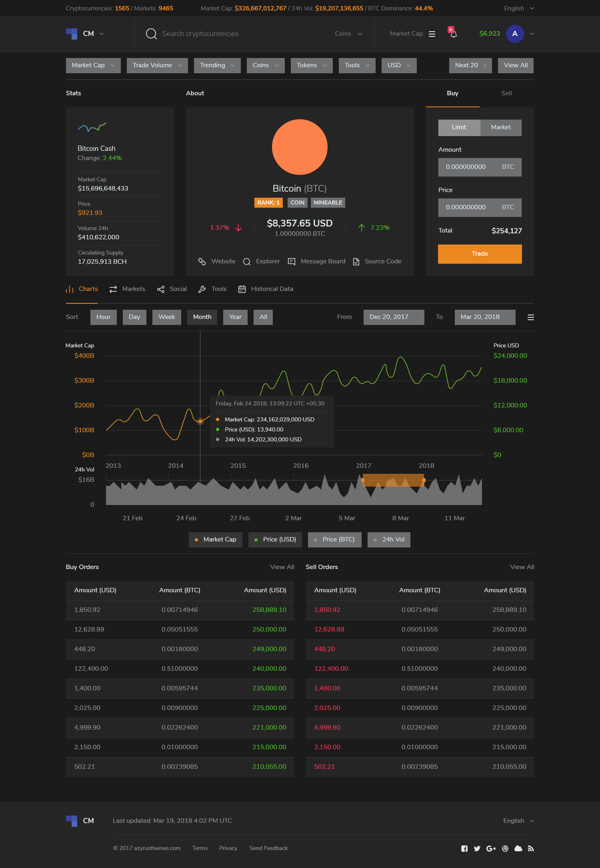Sort chart by Hour

[x=104, y=317]
